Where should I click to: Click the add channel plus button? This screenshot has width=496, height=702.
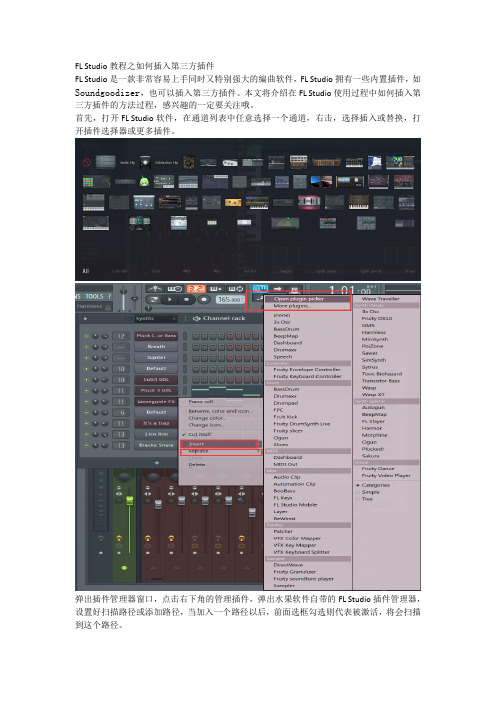click(x=157, y=462)
